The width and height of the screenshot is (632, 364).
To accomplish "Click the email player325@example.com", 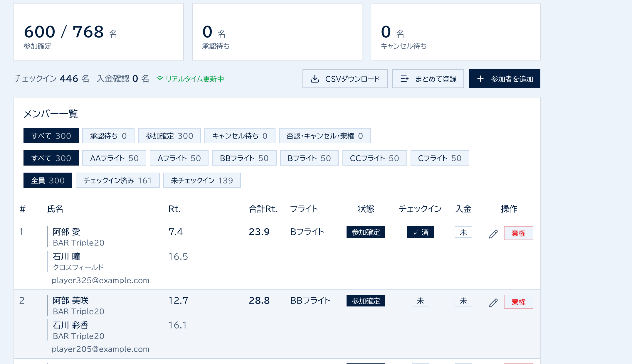I will [100, 280].
